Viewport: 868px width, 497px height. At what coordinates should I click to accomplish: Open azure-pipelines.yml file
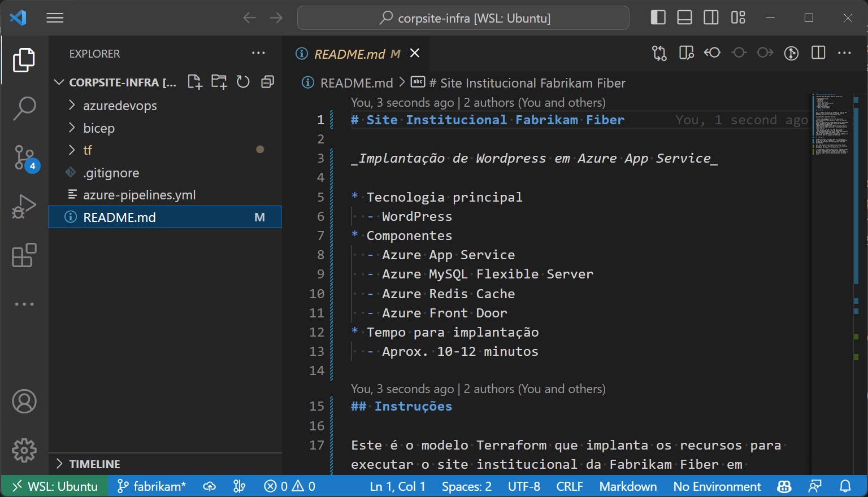[x=165, y=195]
